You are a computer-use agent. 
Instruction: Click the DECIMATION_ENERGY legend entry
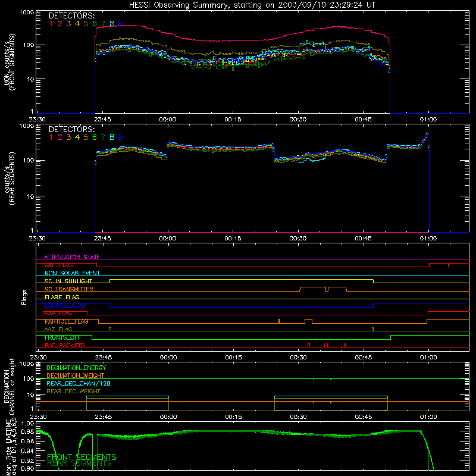pos(76,368)
